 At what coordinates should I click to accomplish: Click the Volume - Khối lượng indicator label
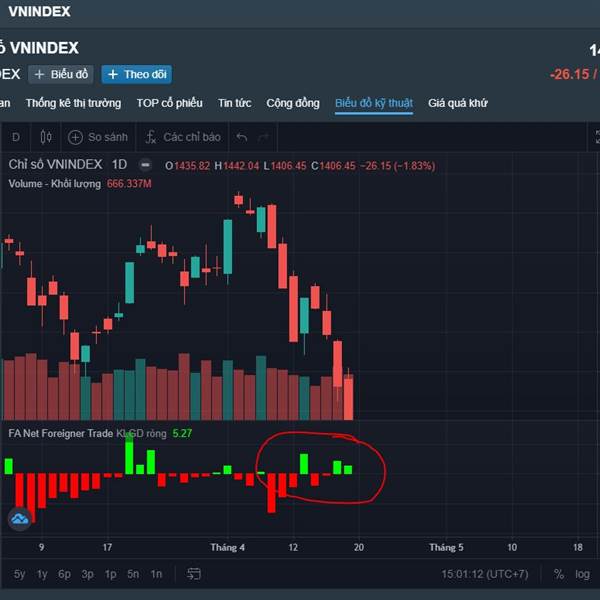pyautogui.click(x=54, y=184)
